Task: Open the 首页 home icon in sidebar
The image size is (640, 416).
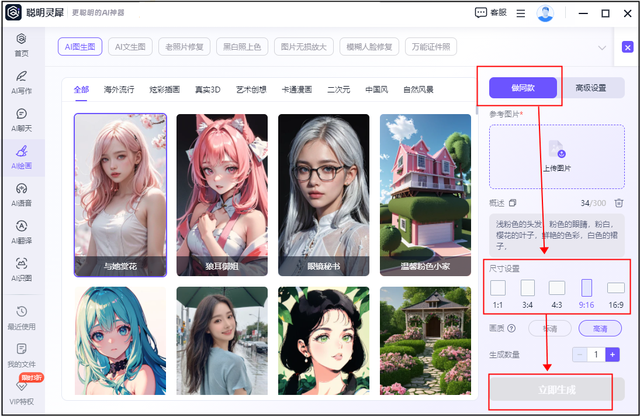Action: [22, 44]
